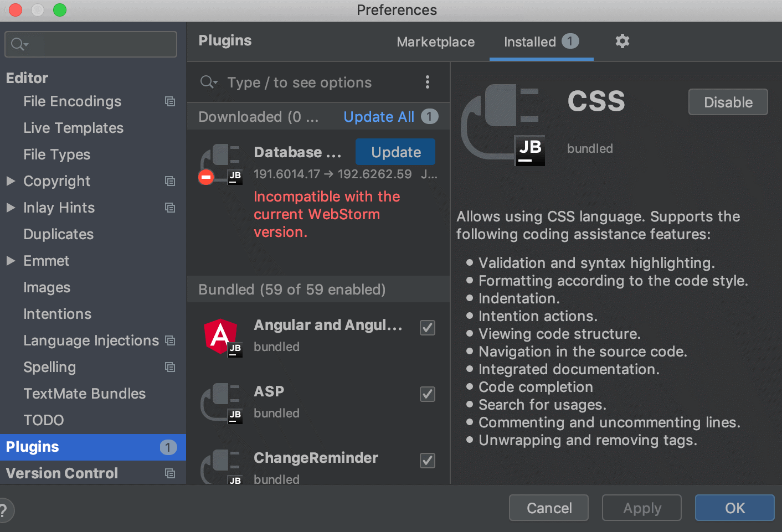Expand the Copyright section

pos(11,181)
